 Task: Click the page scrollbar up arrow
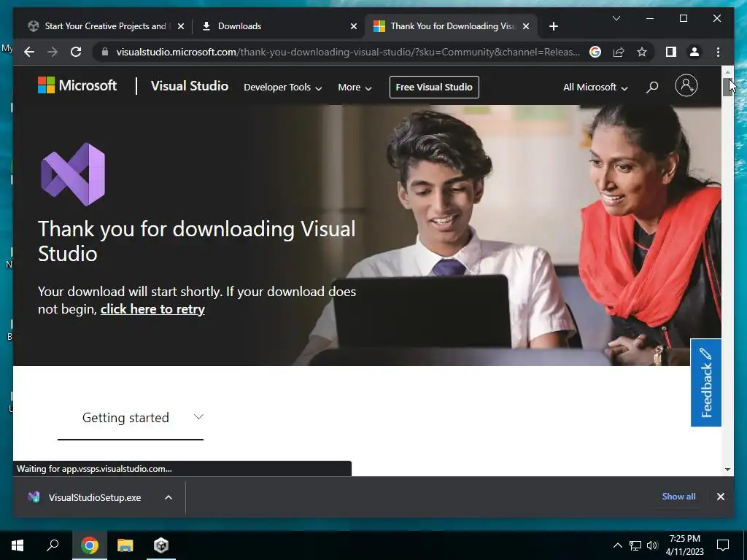727,72
